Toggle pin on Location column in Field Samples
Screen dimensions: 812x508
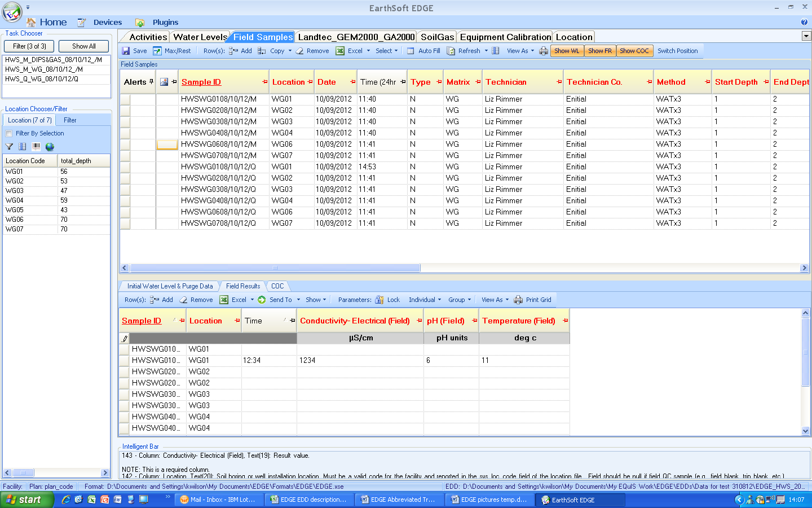310,82
